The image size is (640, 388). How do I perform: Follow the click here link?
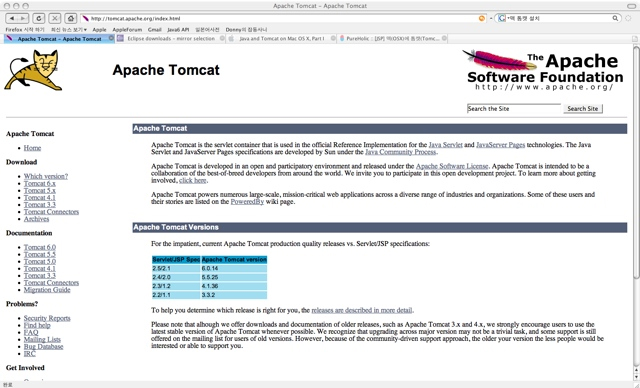193,180
